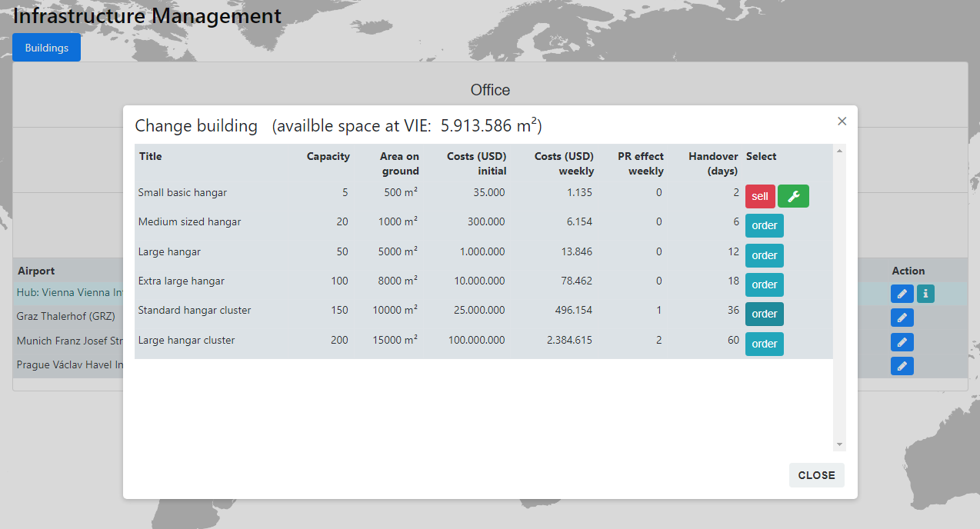Screen dimensions: 980x529
Task: Select the 'Standard hangar cluster' title
Action: [x=195, y=310]
